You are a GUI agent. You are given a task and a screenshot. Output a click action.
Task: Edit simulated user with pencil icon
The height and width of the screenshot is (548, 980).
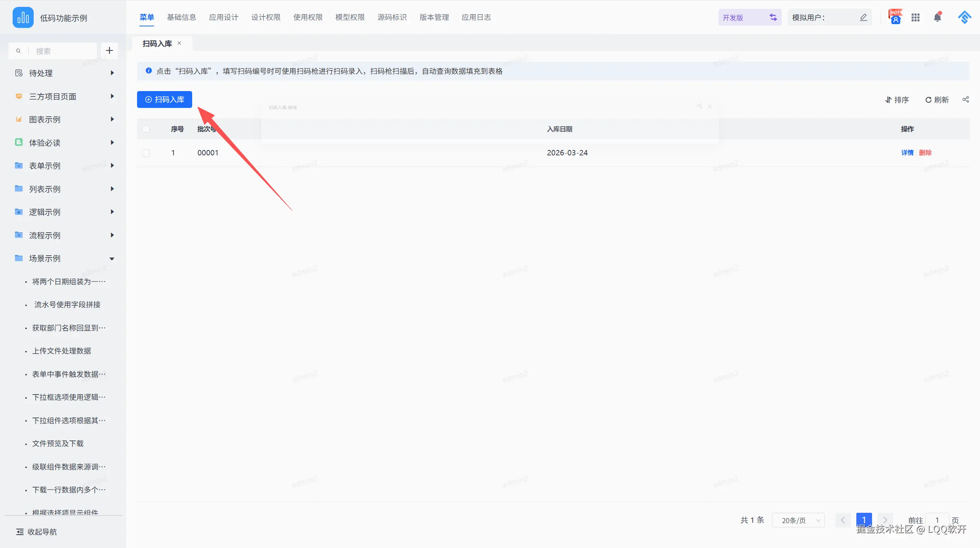click(863, 17)
